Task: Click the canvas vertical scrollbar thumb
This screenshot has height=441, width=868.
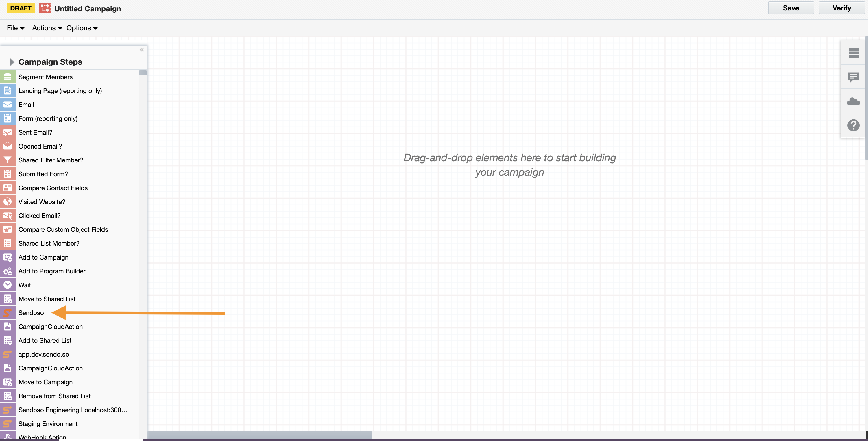Action: [x=866, y=98]
